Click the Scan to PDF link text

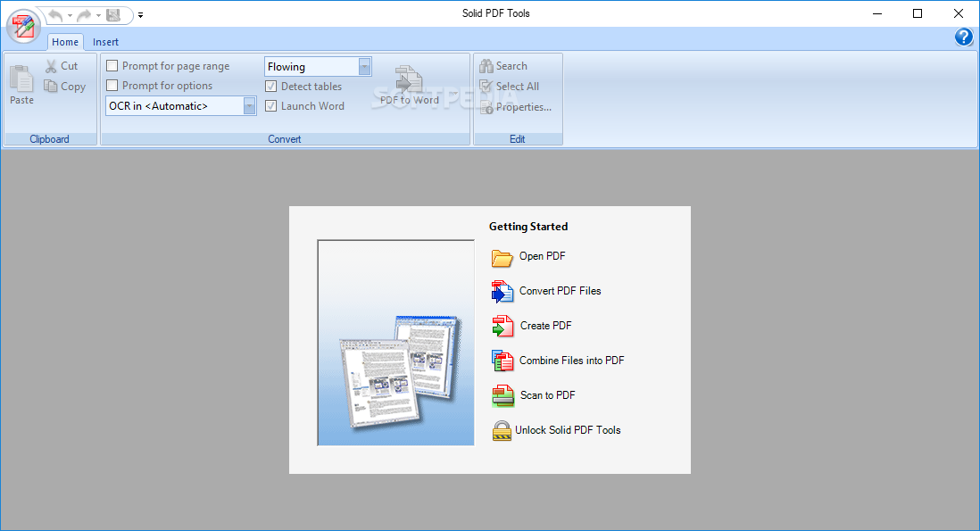point(547,395)
